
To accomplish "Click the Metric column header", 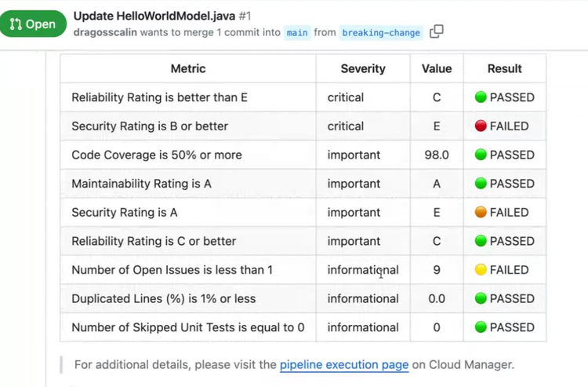I will coord(187,69).
